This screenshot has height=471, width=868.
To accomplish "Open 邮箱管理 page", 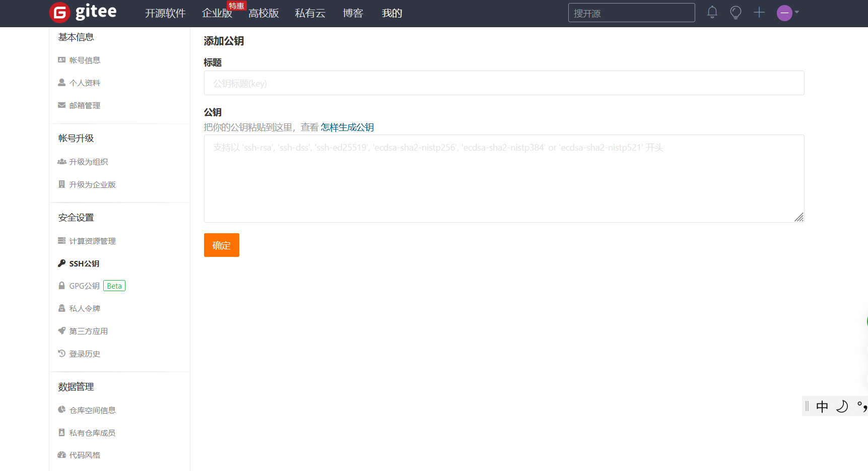I will tap(85, 105).
